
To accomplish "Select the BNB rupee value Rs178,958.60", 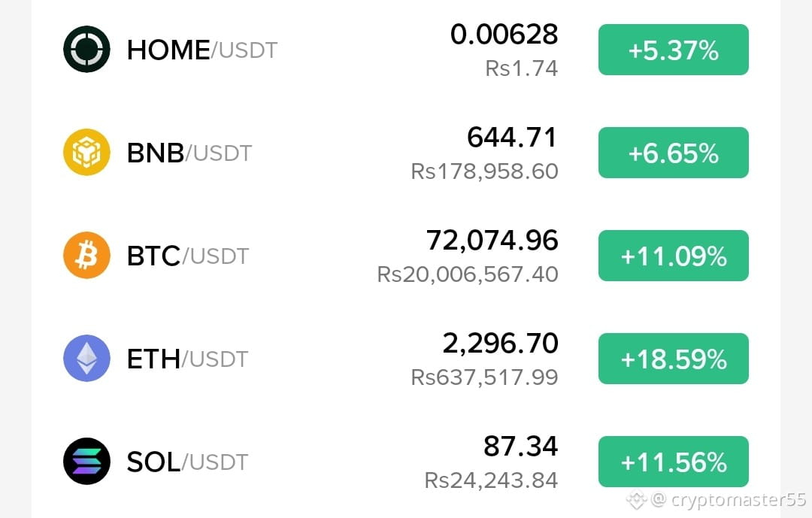I will tap(484, 171).
